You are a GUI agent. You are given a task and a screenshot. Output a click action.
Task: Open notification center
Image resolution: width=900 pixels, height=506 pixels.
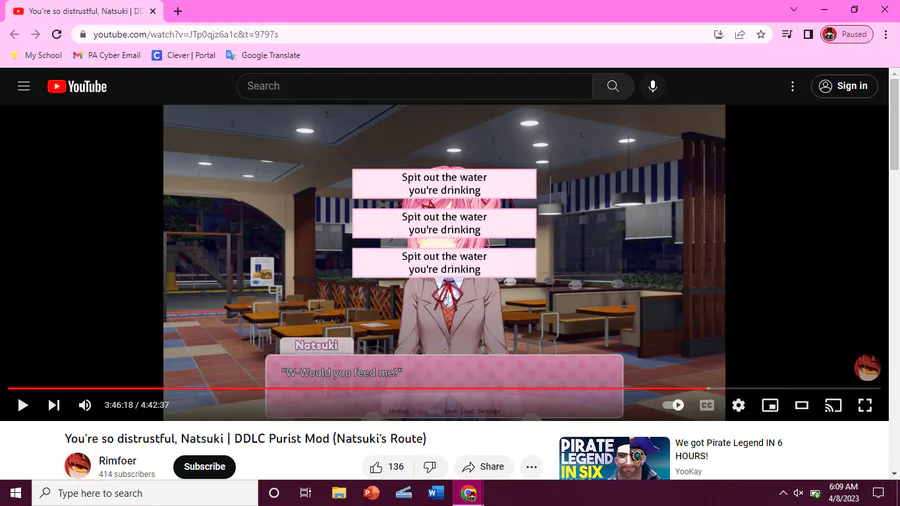click(x=878, y=493)
